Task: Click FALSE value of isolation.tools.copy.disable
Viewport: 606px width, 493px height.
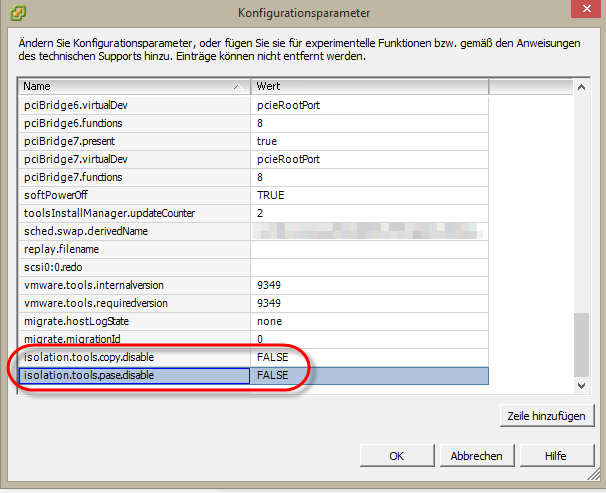Action: [370, 357]
